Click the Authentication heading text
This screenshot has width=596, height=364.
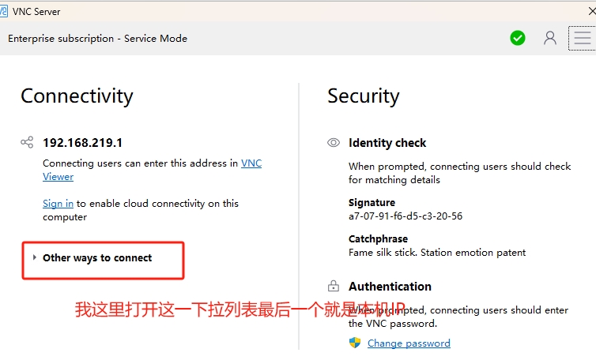coord(390,287)
